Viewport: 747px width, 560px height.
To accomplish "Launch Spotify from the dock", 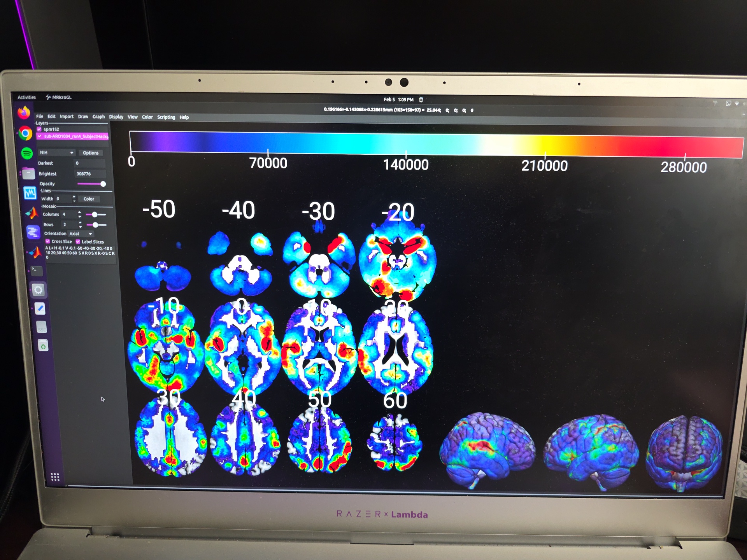I will (27, 153).
